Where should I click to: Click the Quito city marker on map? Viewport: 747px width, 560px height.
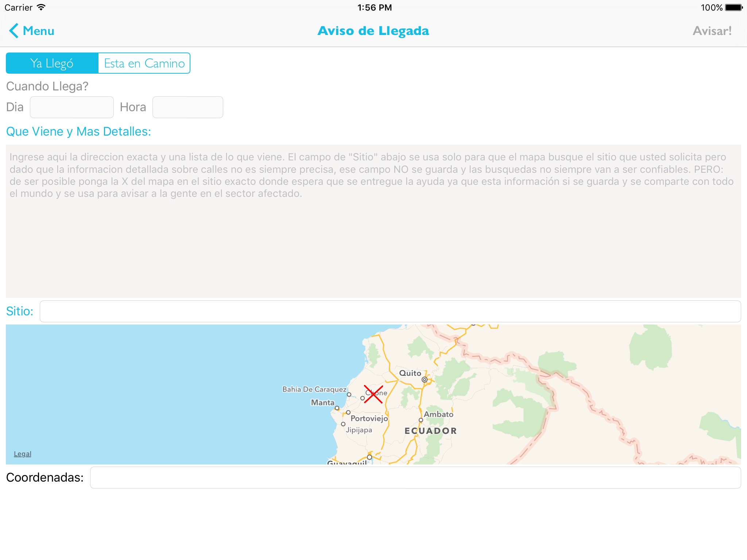pos(424,380)
